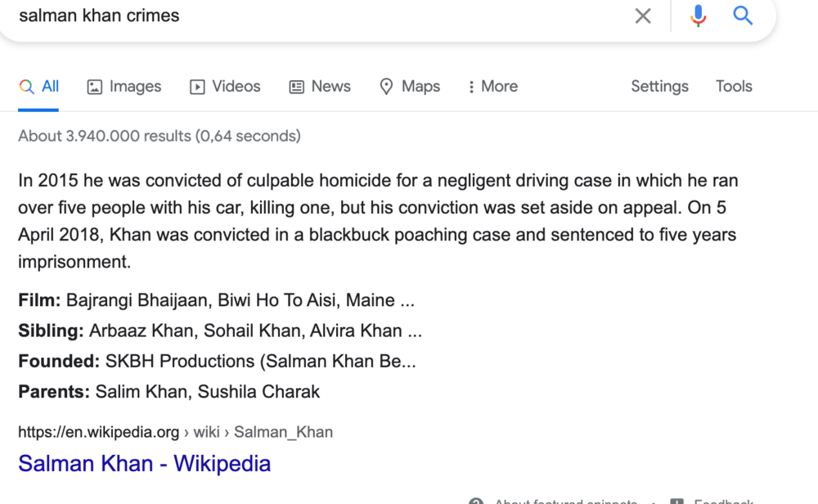
Task: Click the location pin icon beside Maps
Action: [386, 87]
